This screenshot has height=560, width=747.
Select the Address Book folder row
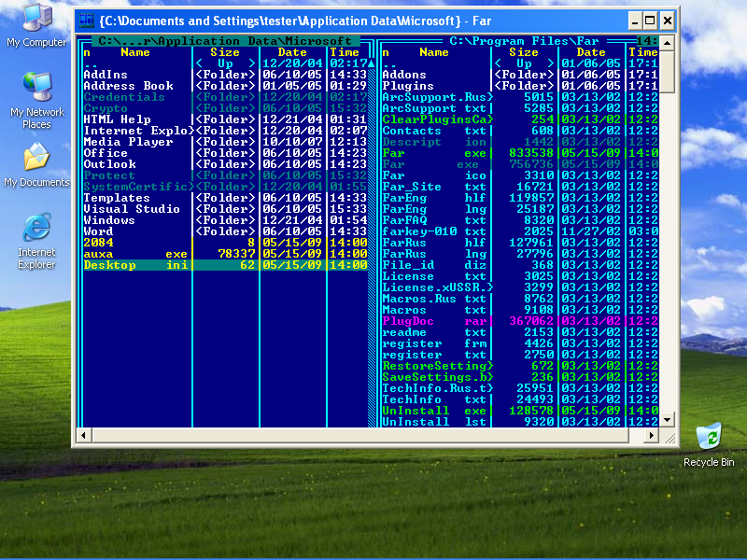[x=225, y=86]
